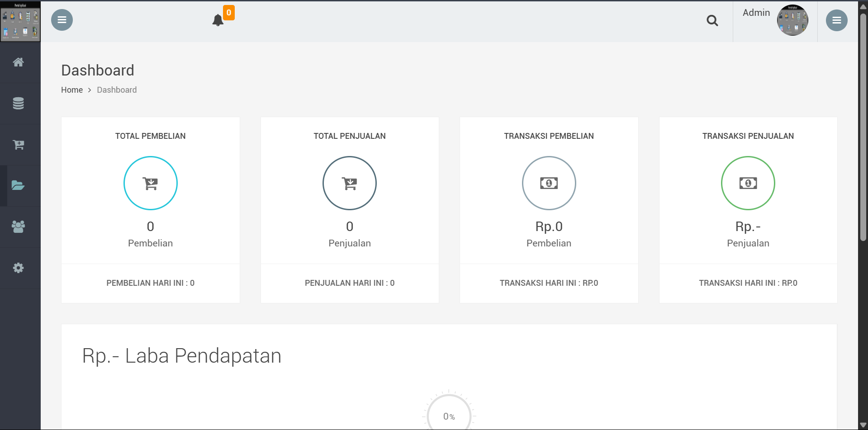
Task: Click the home icon in sidebar
Action: [18, 62]
